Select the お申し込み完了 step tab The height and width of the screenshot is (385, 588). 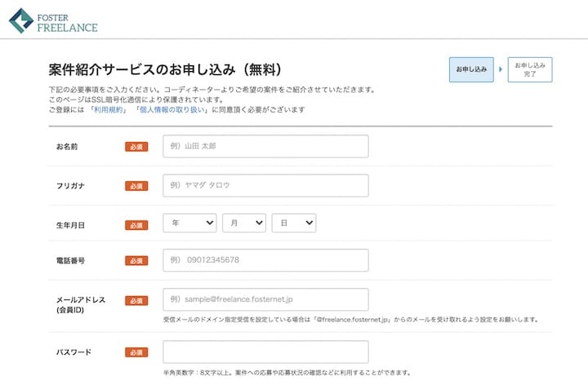[x=529, y=69]
